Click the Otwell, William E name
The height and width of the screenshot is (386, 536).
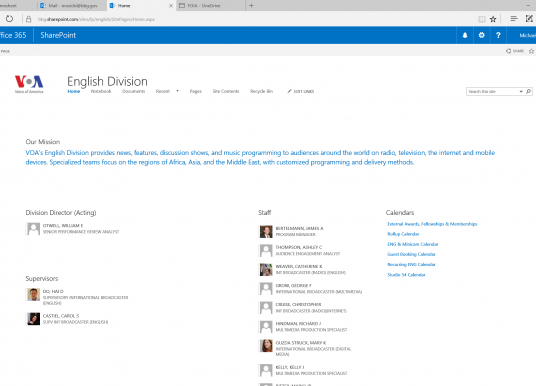[63, 226]
